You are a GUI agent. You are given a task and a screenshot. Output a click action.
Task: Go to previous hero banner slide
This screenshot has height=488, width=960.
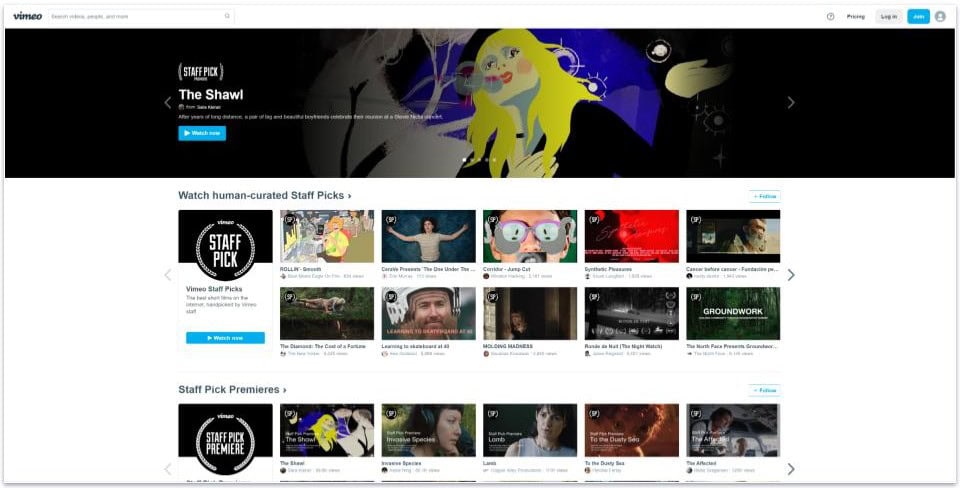pyautogui.click(x=168, y=103)
